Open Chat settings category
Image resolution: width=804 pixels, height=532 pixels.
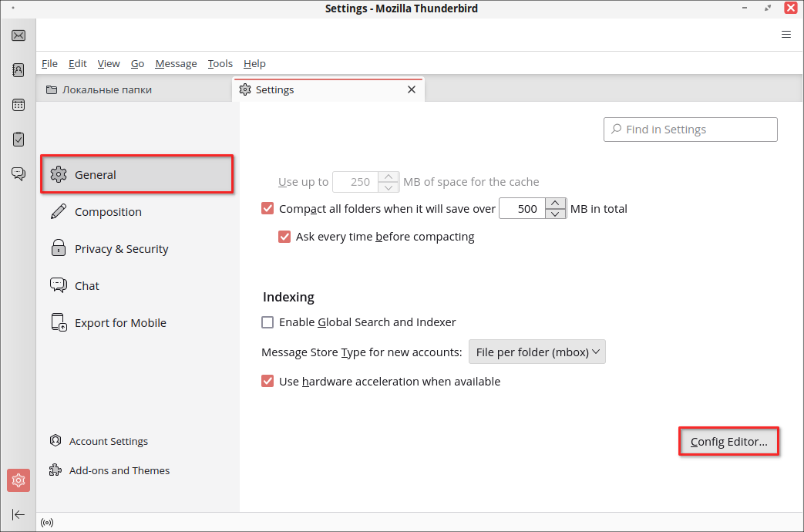tap(137, 286)
